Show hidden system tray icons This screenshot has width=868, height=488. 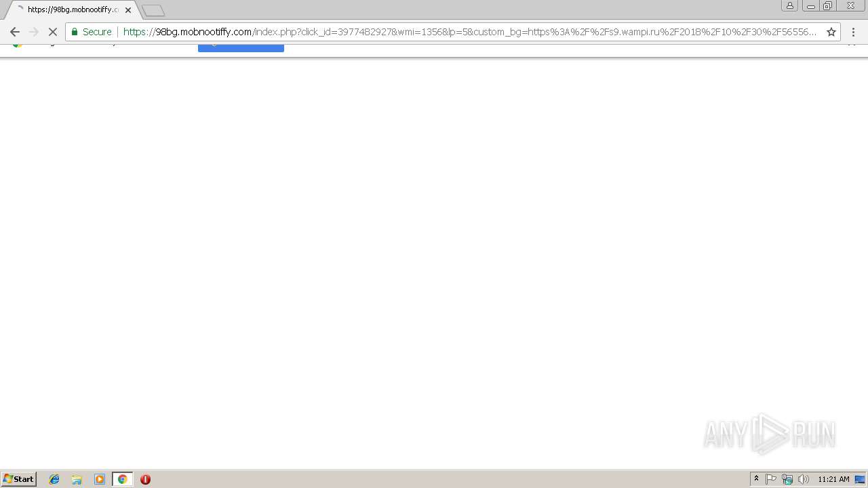(757, 479)
